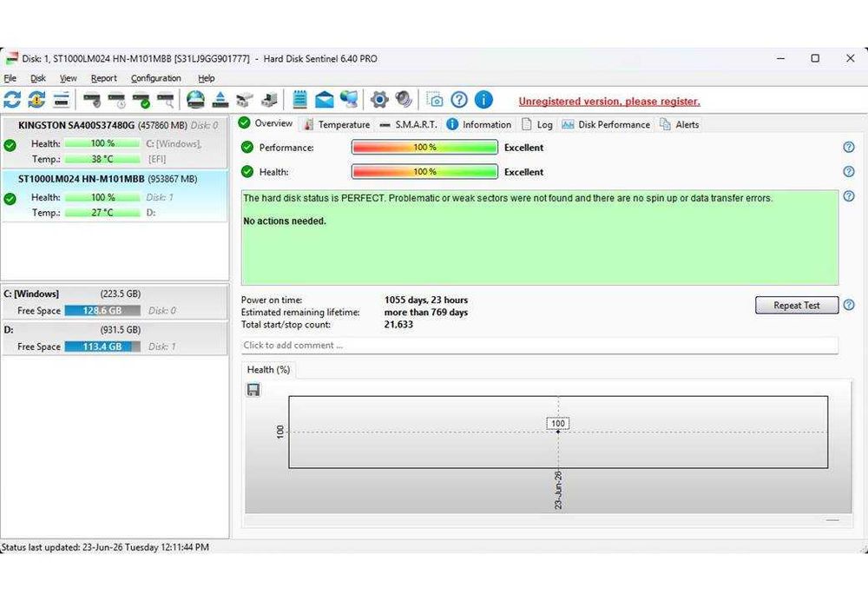The image size is (868, 601).
Task: Click the globe over disk toolbar icon
Action: tap(195, 100)
